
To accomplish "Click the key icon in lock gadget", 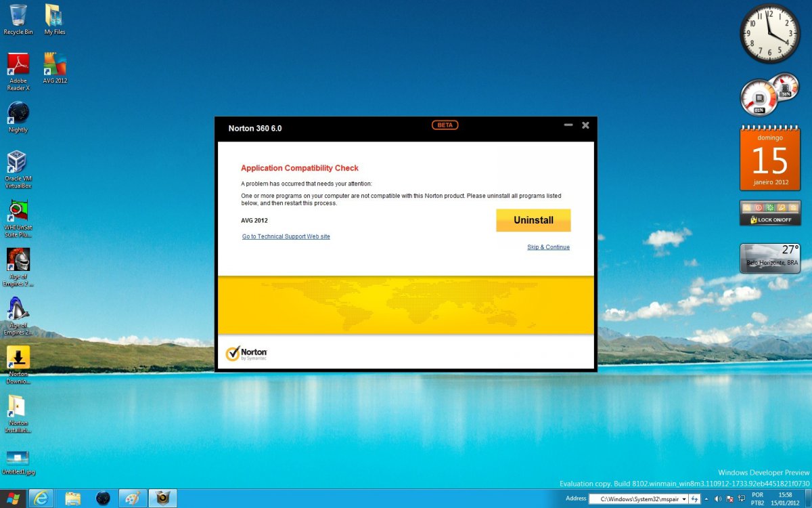I will 782,207.
